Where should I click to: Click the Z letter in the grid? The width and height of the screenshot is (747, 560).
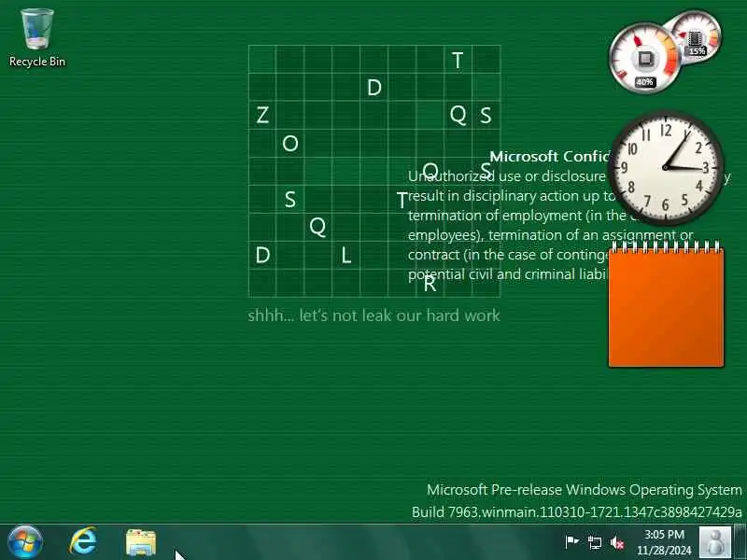click(262, 115)
